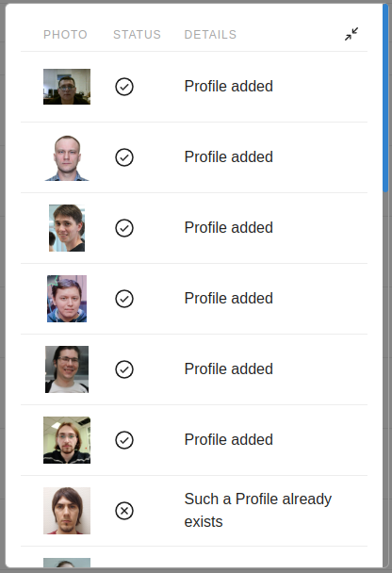392x573 pixels.
Task: Click the fourth row's checkmark status icon
Action: [x=124, y=299]
